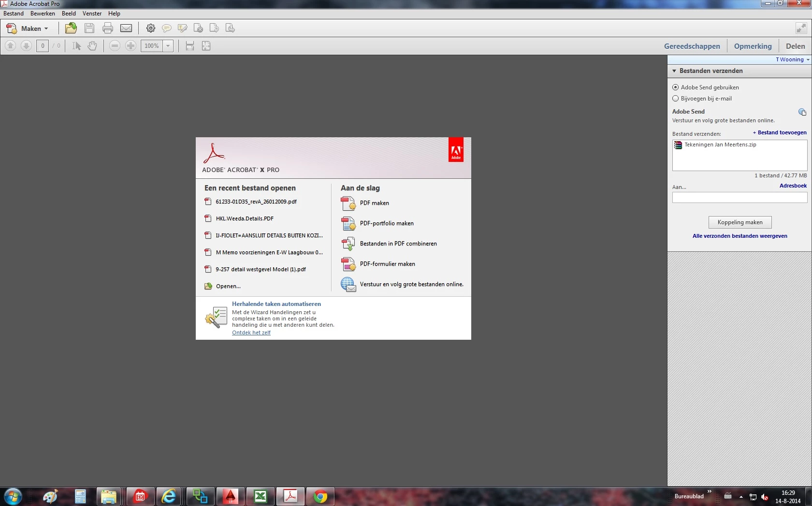Switch to the Delen pane
Viewport: 812px width, 506px height.
tap(795, 46)
